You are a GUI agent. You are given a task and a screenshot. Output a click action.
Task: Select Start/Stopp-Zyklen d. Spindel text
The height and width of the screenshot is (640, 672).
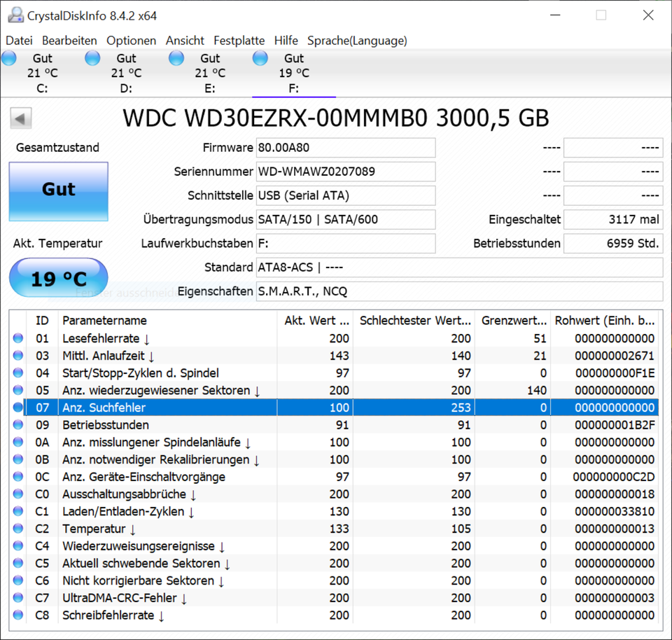[141, 373]
